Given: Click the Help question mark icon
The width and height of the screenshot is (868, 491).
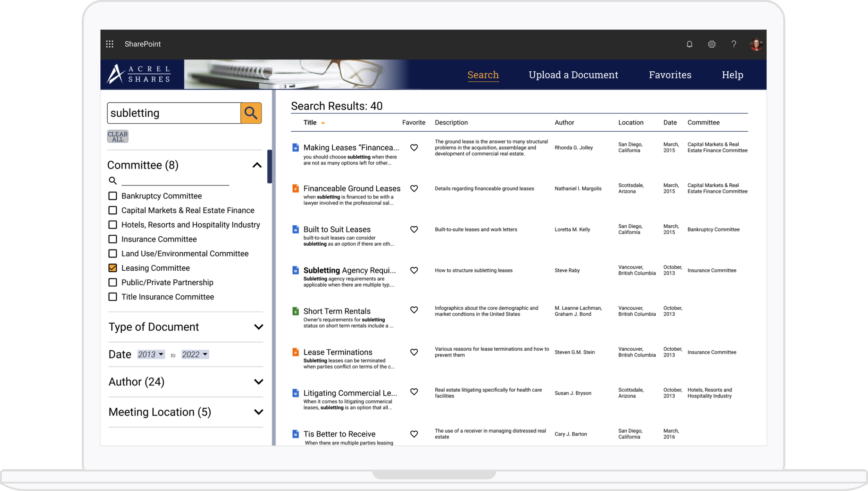Looking at the screenshot, I should tap(734, 44).
